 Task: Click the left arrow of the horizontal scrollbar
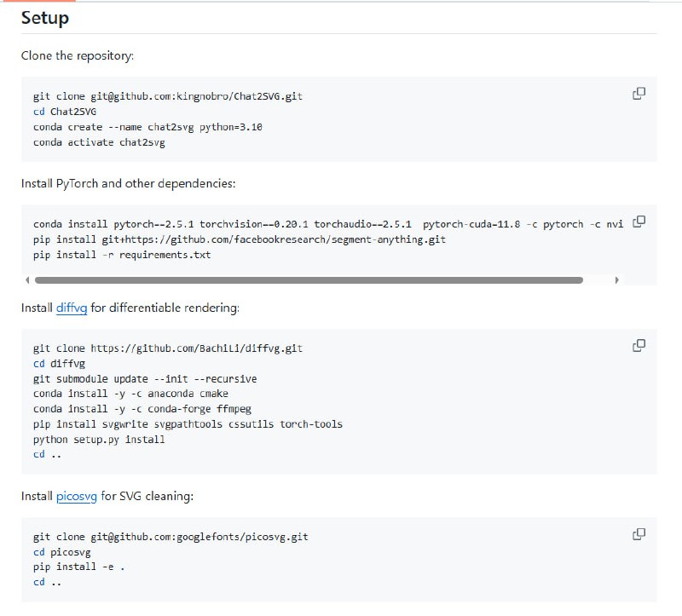coord(28,279)
